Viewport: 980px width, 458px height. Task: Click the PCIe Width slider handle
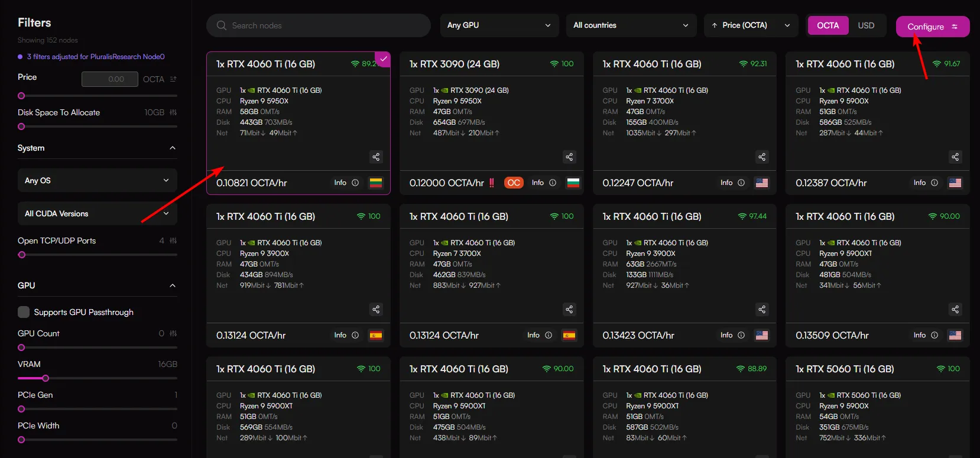pos(21,440)
